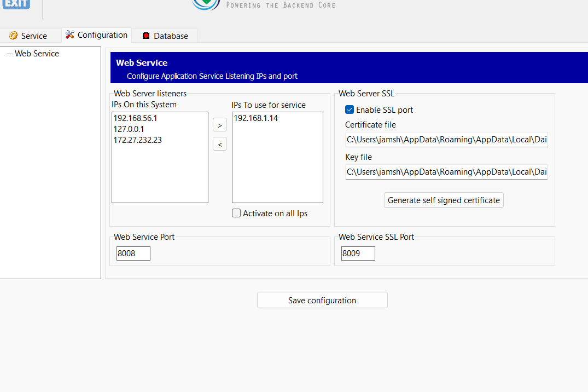Select Web Service in the tree
The width and height of the screenshot is (588, 392).
[x=37, y=54]
